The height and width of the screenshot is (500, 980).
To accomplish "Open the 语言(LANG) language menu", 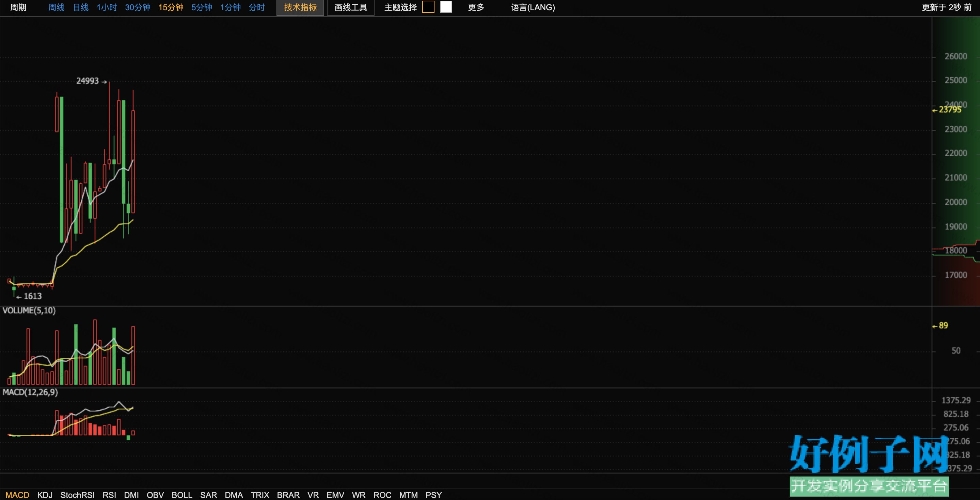I will tap(533, 7).
